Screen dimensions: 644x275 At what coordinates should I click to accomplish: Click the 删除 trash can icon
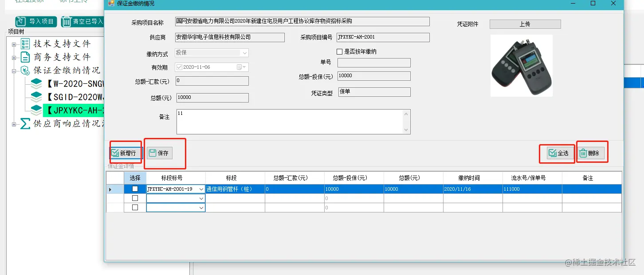(x=583, y=153)
